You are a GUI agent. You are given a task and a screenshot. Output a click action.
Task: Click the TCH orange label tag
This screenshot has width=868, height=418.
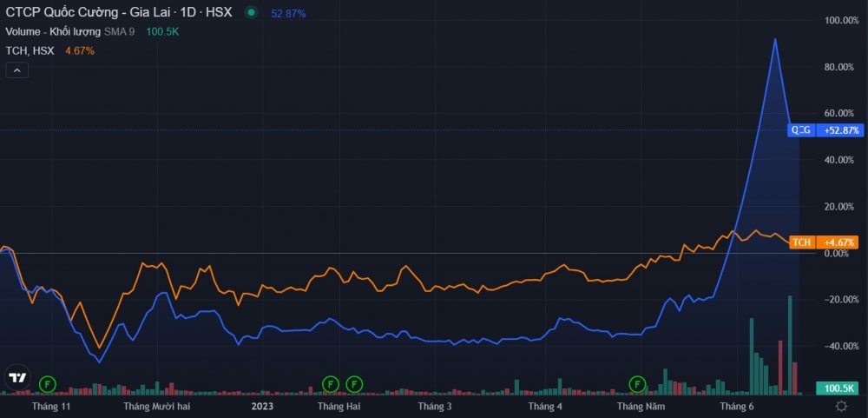[801, 242]
